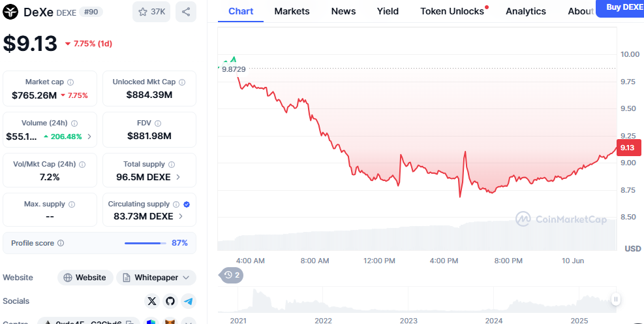This screenshot has width=644, height=324.
Task: Click the timeline range slider handle
Action: [615, 299]
